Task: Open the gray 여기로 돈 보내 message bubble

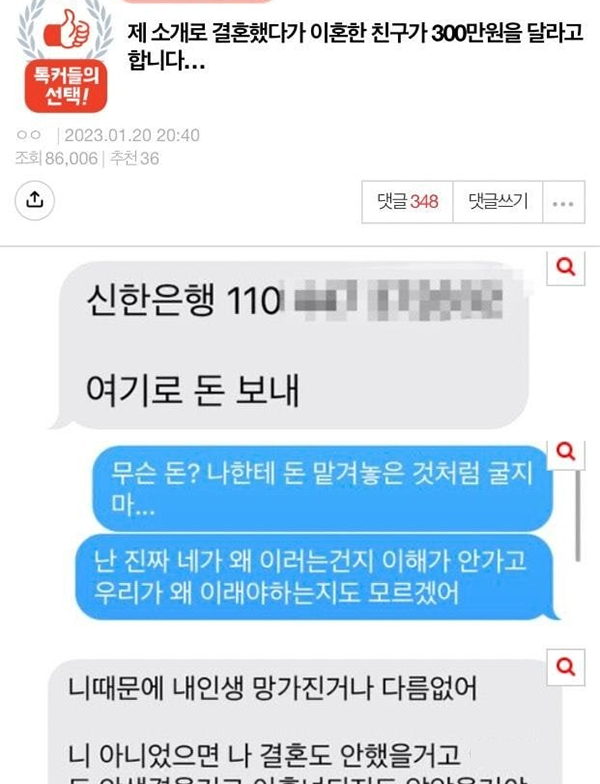Action: tap(290, 345)
